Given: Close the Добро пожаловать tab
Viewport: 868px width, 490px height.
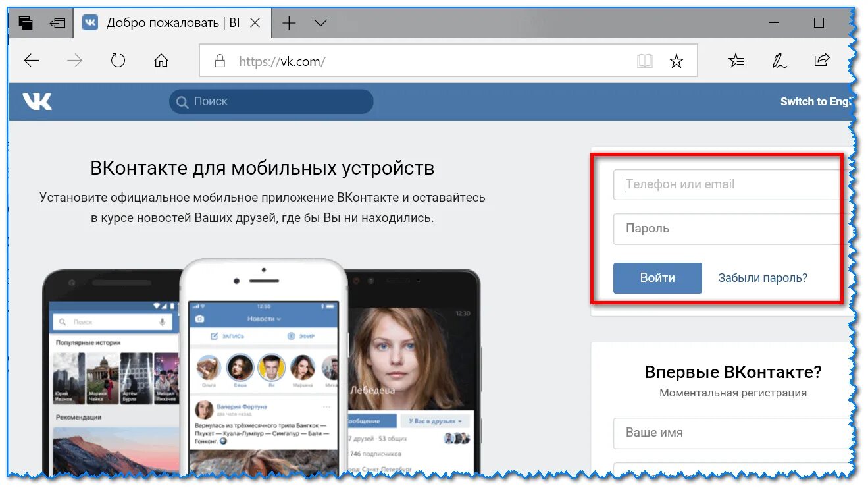Looking at the screenshot, I should (x=255, y=23).
